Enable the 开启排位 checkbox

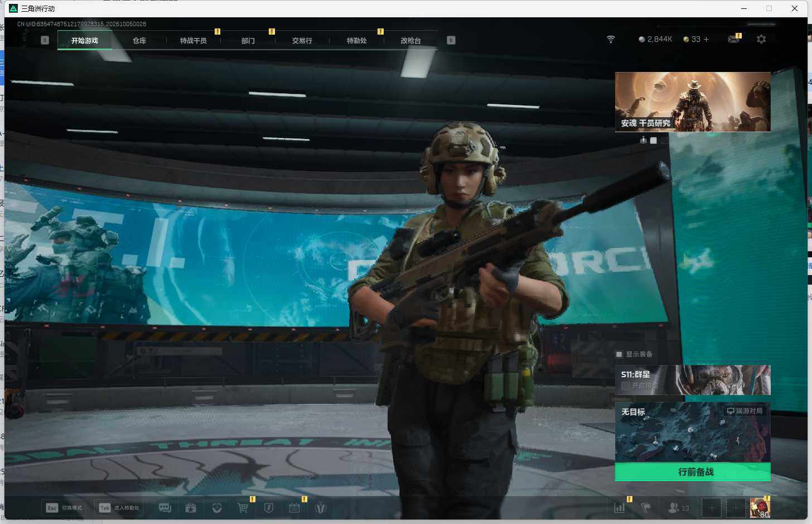pyautogui.click(x=625, y=386)
